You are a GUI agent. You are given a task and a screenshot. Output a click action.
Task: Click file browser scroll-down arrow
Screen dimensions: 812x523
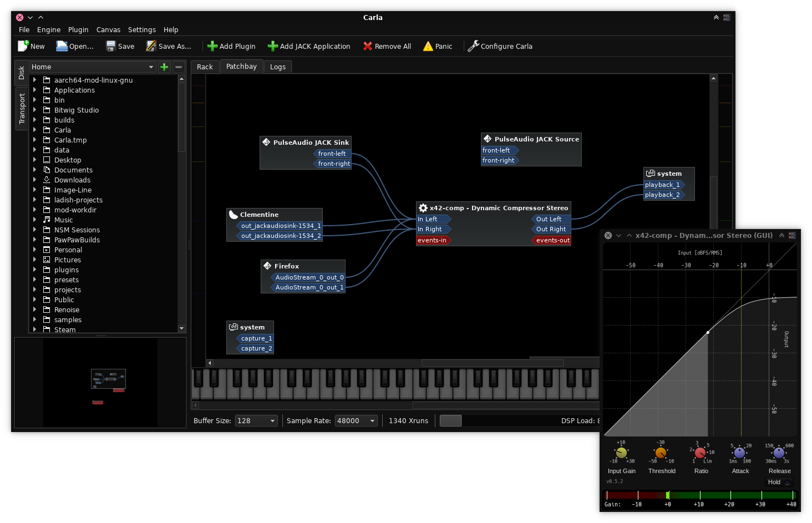[181, 329]
